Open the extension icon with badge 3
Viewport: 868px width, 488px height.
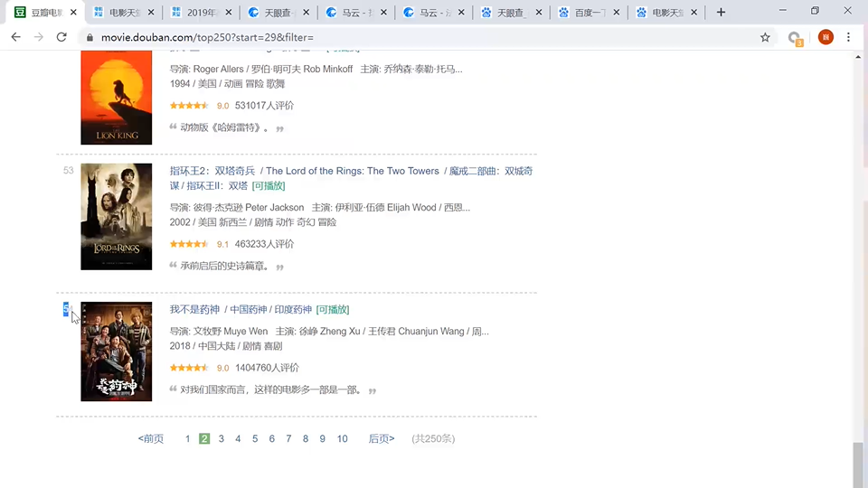(x=795, y=38)
